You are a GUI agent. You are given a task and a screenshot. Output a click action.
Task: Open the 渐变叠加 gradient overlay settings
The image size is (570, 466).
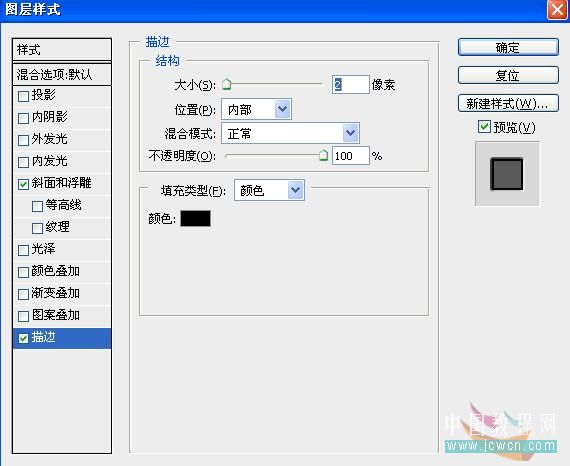[62, 293]
